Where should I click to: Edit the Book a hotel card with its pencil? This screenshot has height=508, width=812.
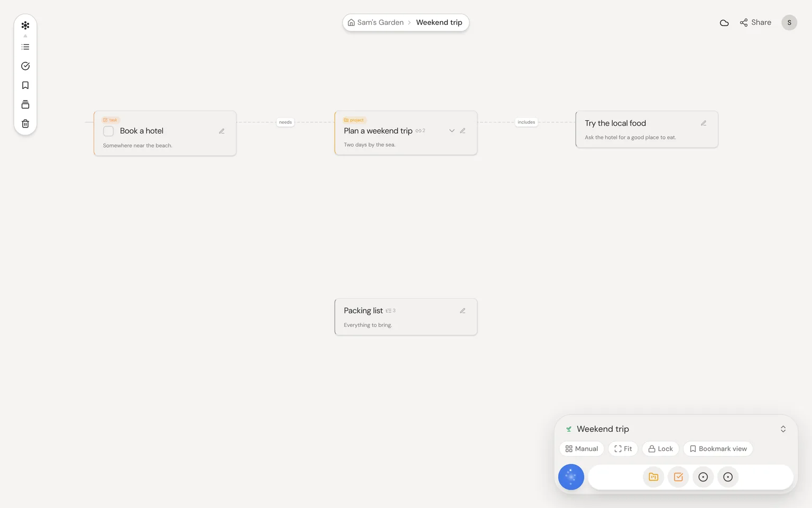222,131
